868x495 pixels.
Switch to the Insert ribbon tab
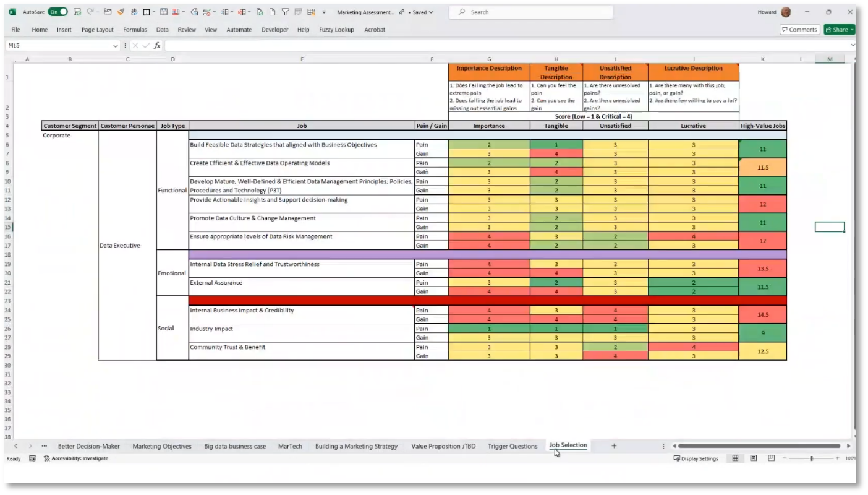(x=64, y=30)
